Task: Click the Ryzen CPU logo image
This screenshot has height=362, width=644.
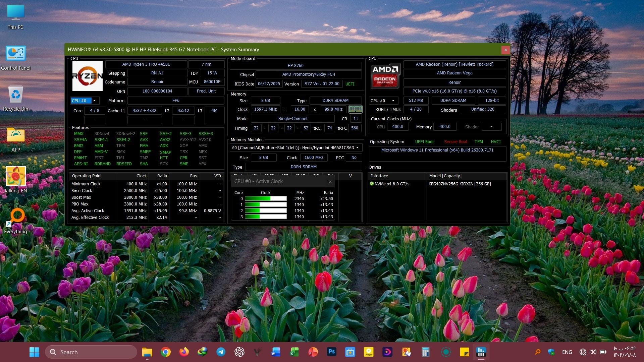Action: [88, 76]
